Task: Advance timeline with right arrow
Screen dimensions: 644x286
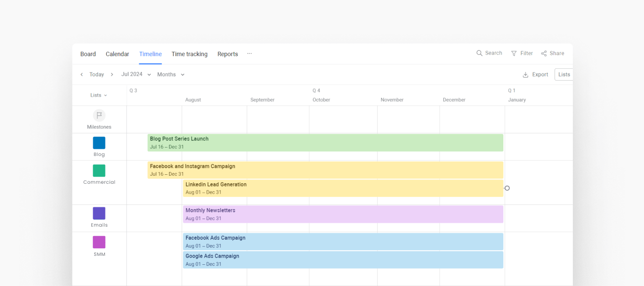Action: [112, 74]
